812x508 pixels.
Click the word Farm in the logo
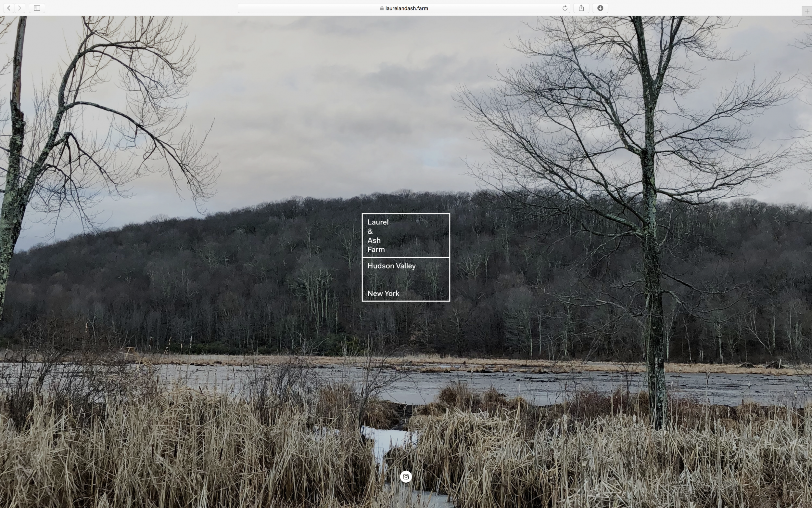376,249
